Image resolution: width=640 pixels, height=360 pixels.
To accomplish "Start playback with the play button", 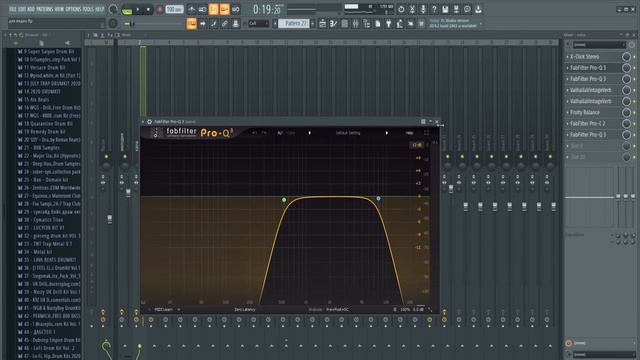I will [138, 9].
